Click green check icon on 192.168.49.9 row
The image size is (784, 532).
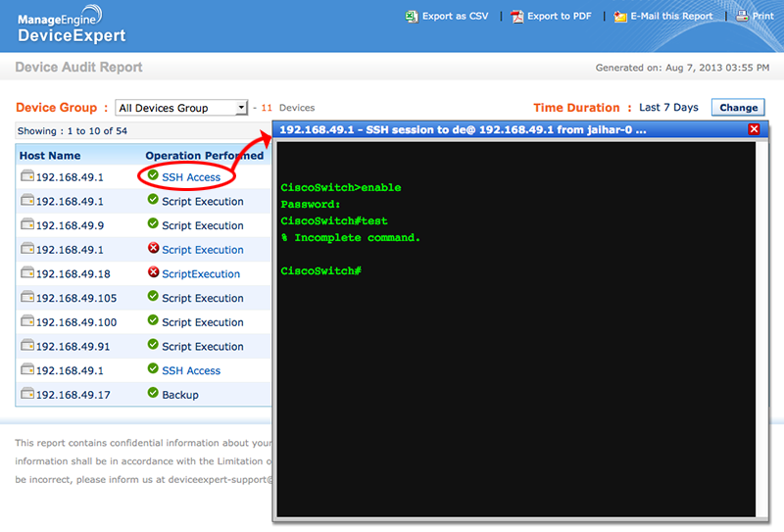coord(153,223)
